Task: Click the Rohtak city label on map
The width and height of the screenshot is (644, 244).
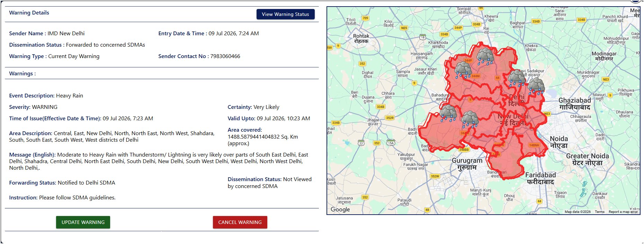Action: pos(361,38)
